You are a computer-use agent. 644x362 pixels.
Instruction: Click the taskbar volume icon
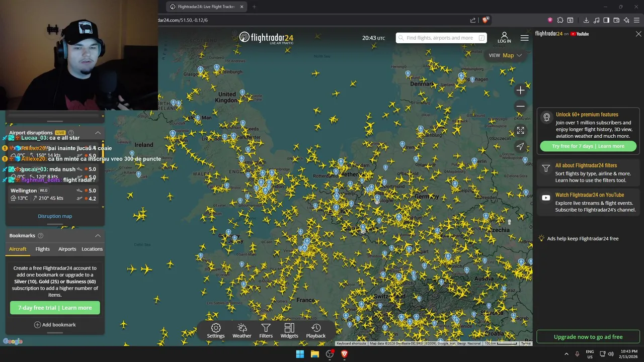pos(611,354)
